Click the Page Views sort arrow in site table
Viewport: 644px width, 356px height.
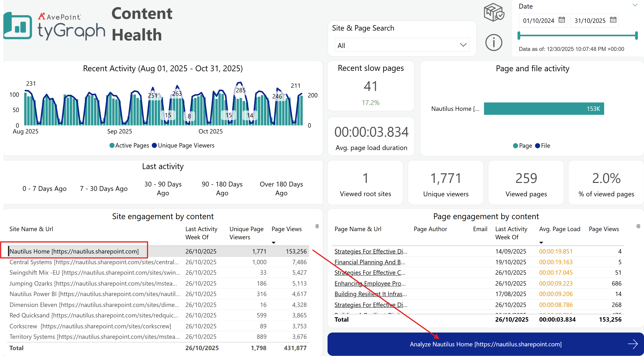point(274,242)
